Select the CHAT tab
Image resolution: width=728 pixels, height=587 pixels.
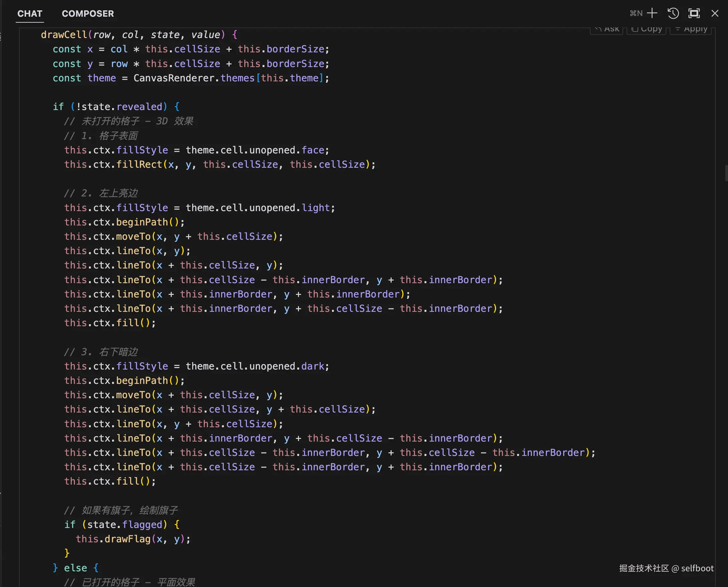coord(30,14)
